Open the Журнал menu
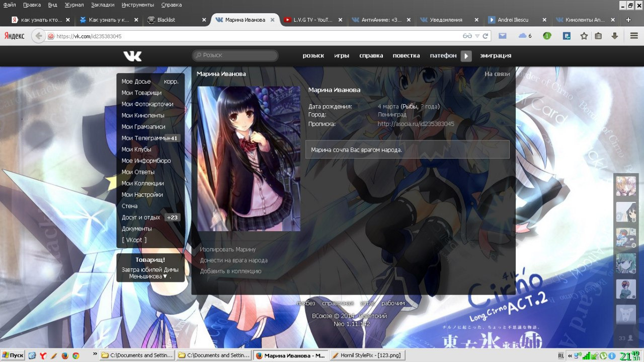The height and width of the screenshot is (362, 644). (x=74, y=5)
